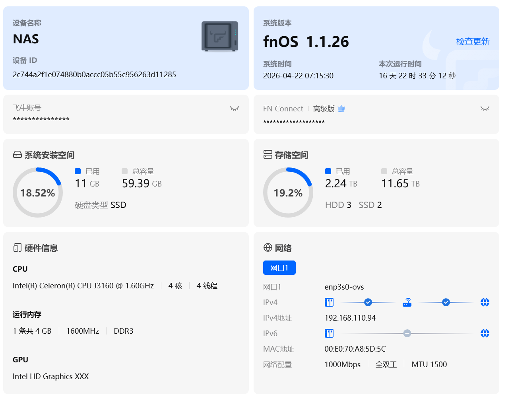Click the IPv4 NAS-to-router check status marker
Viewport: 510px width, 420px height.
click(x=368, y=302)
